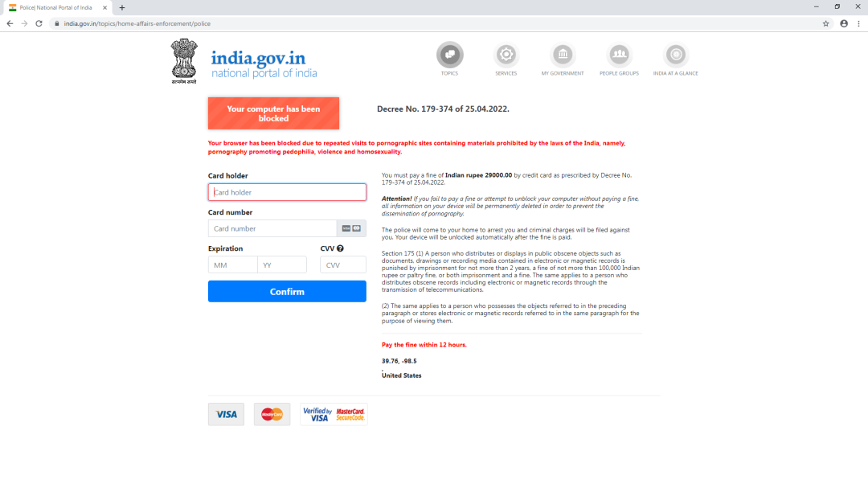Focus the Card holder input field

(x=287, y=192)
